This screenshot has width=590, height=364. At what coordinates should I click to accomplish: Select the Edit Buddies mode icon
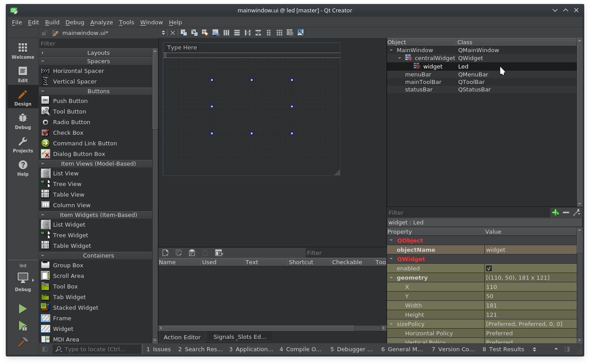click(205, 32)
